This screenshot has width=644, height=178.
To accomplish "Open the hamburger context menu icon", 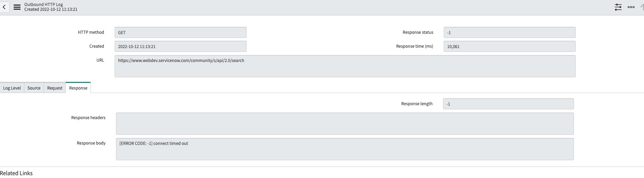I will [17, 7].
